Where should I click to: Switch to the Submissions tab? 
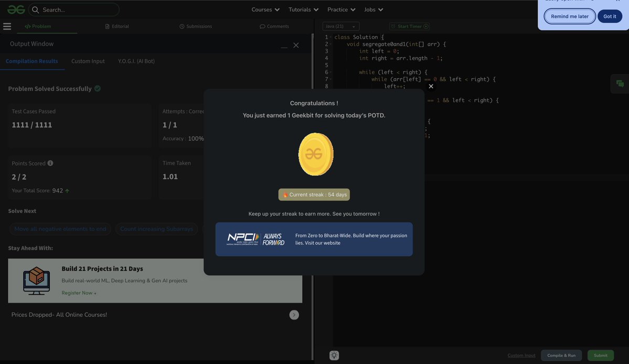196,26
